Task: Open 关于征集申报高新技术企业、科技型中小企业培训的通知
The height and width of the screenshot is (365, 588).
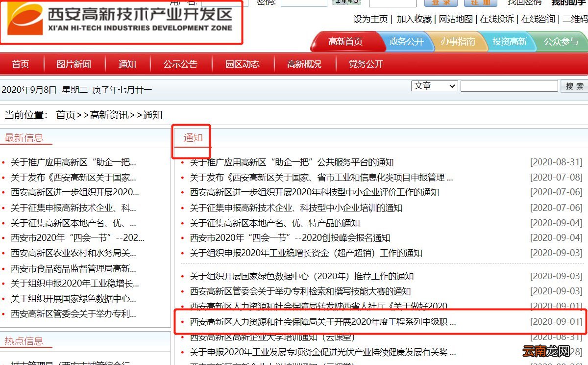Action: pos(296,208)
